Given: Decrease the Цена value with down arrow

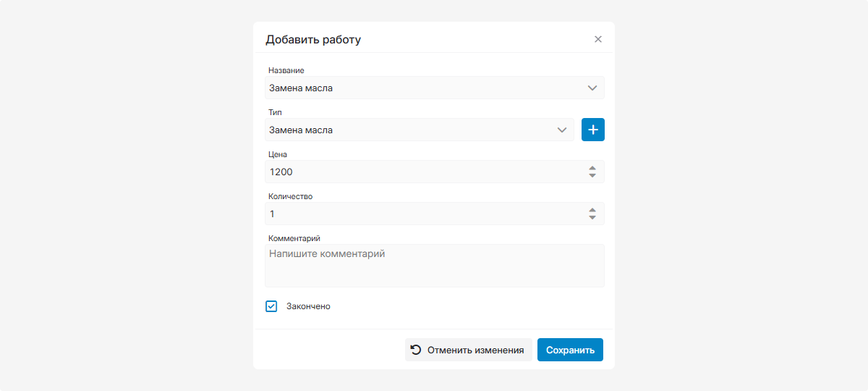Looking at the screenshot, I should [x=592, y=176].
